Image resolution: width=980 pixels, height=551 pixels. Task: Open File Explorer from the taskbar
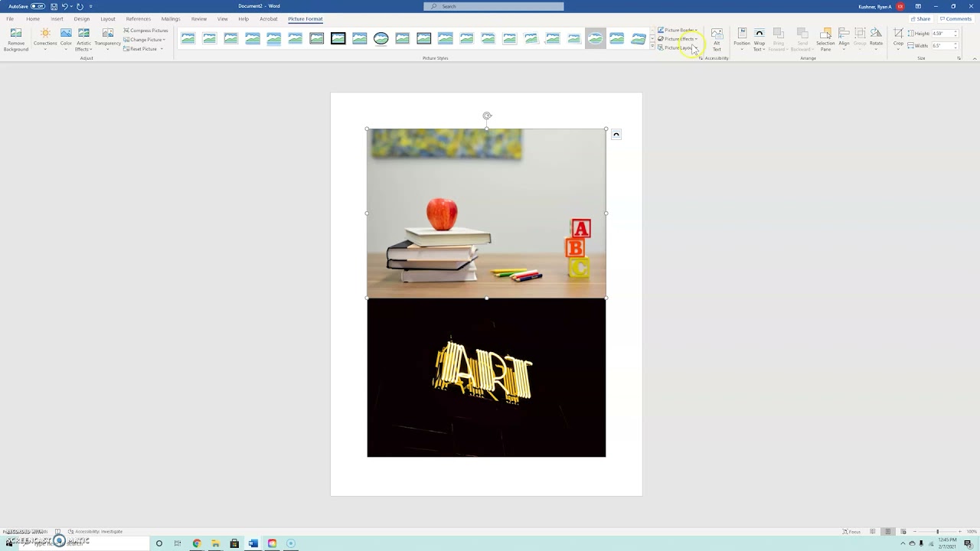[x=216, y=543]
